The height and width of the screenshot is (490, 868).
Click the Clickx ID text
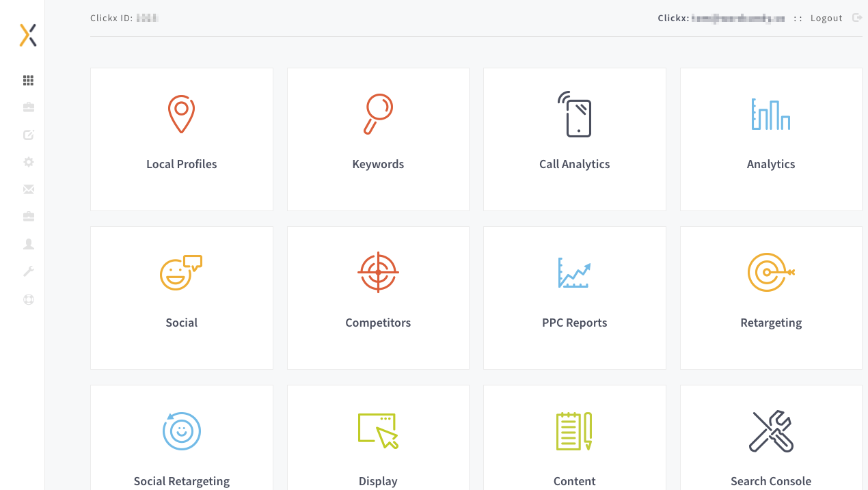[124, 18]
